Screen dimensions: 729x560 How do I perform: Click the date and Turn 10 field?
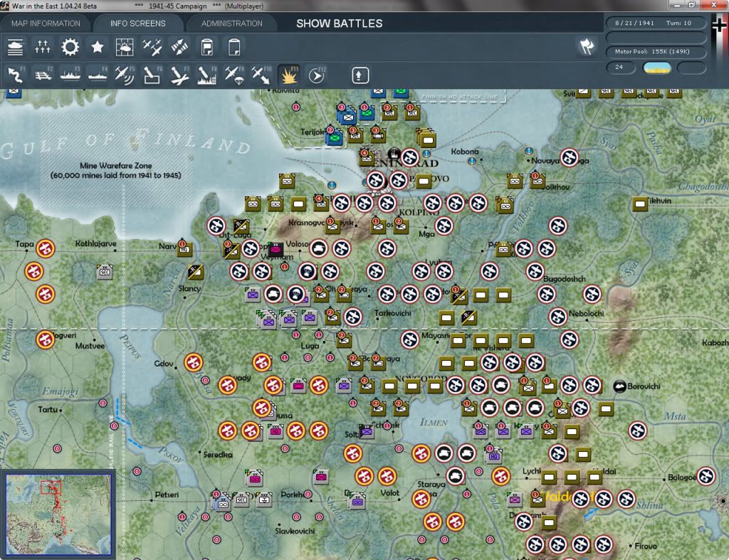point(656,23)
